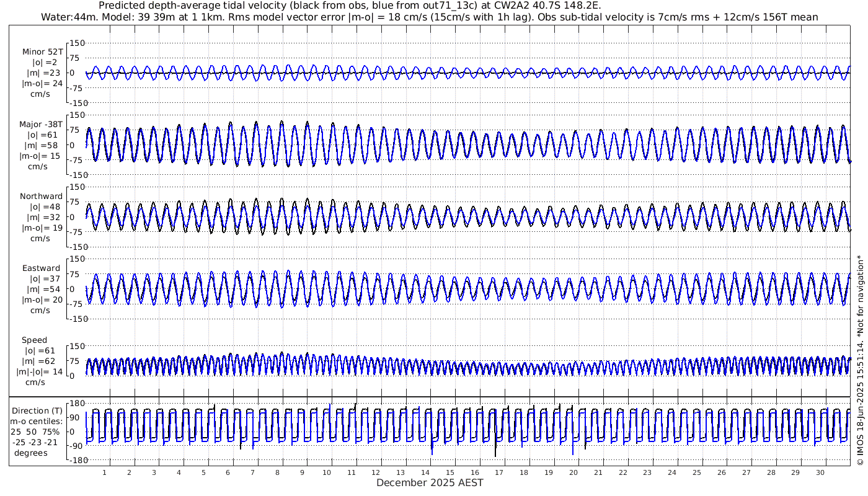This screenshot has height=496, width=868.
Task: Select the 'Minor 52T' panel label
Action: point(42,52)
